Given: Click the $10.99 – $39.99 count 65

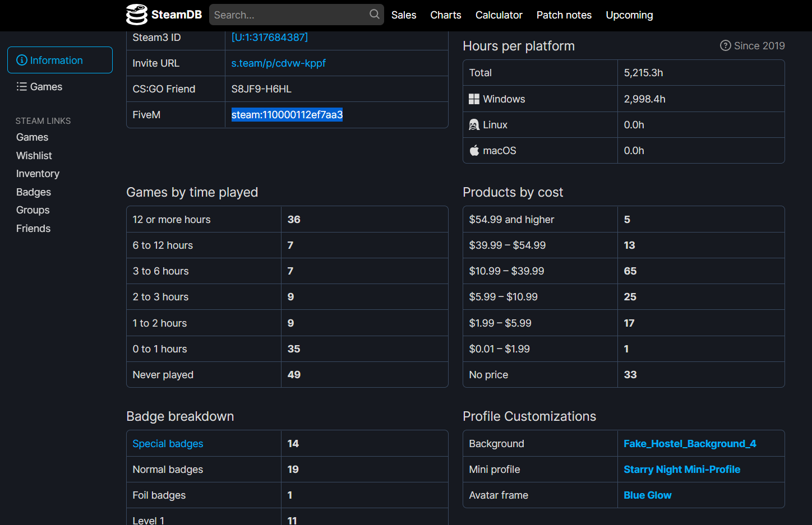Looking at the screenshot, I should [x=630, y=271].
